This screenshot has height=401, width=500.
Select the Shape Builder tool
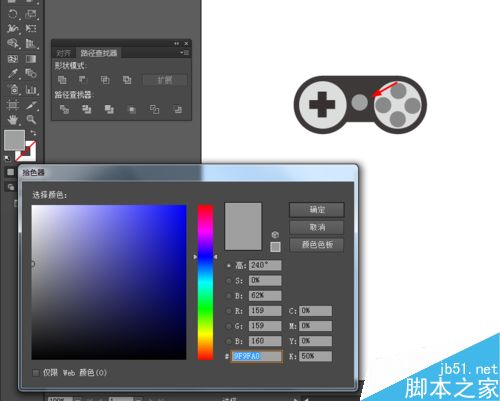coord(13,43)
